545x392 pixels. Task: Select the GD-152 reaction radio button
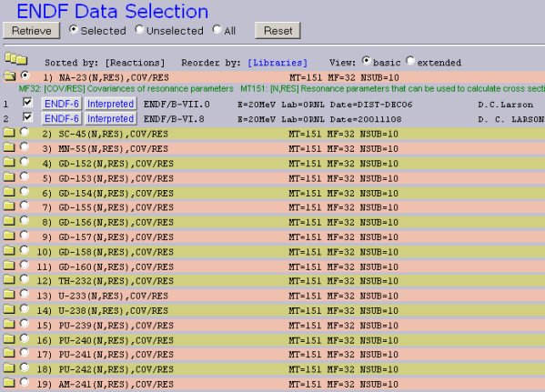click(x=25, y=162)
